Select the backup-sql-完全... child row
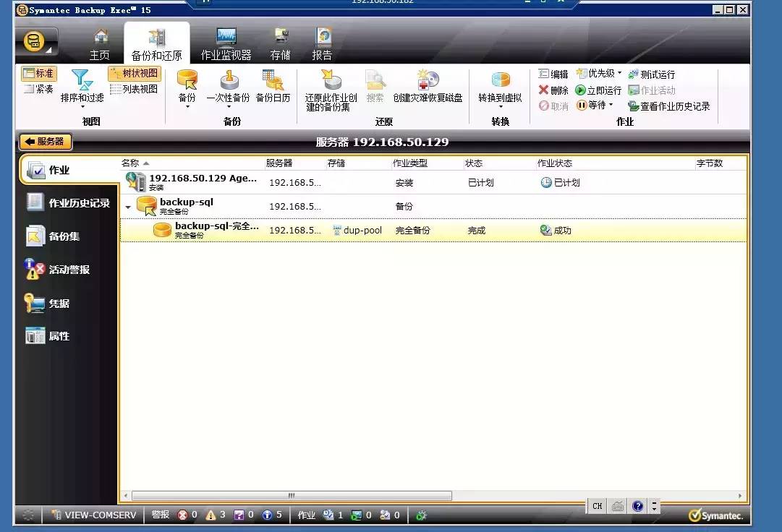This screenshot has width=782, height=532. click(433, 230)
